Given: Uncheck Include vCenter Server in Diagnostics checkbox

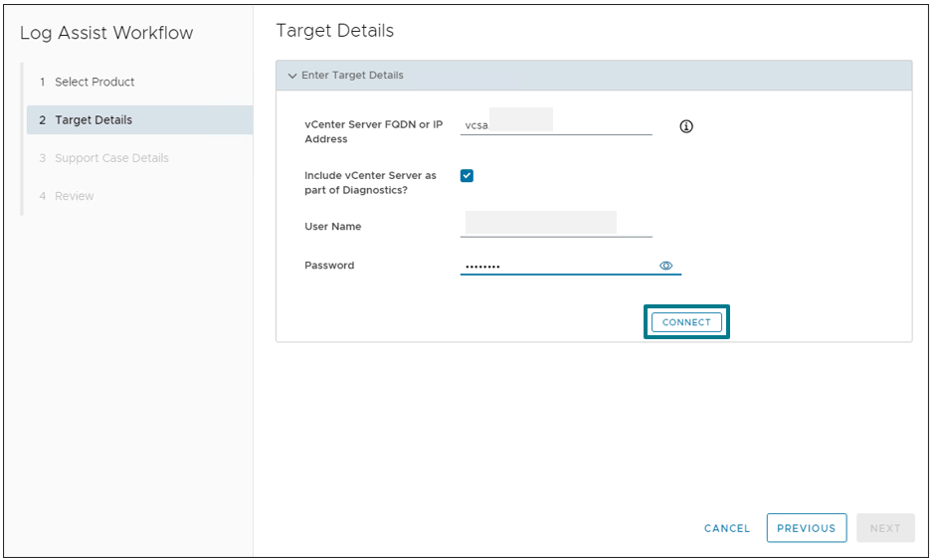Looking at the screenshot, I should (467, 176).
